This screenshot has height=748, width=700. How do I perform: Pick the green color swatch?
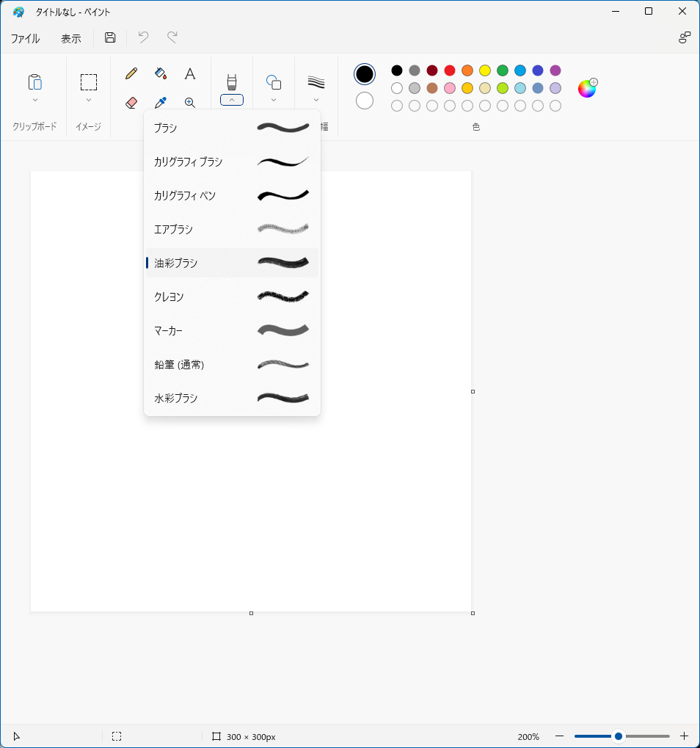(503, 70)
